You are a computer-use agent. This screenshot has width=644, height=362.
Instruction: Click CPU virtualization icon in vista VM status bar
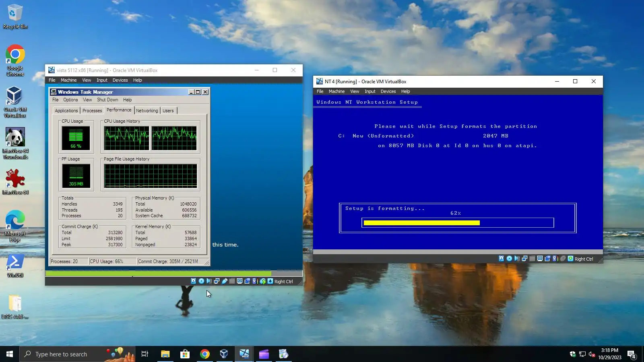coord(254,281)
